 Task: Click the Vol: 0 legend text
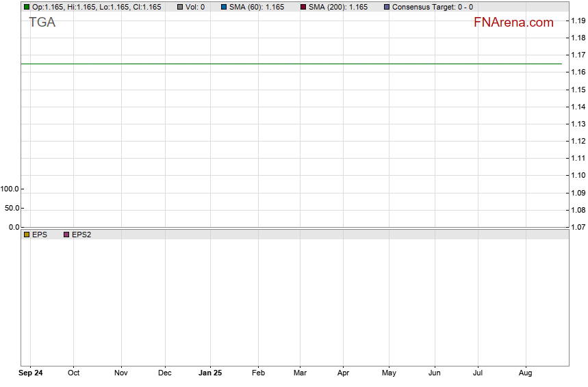pos(195,7)
